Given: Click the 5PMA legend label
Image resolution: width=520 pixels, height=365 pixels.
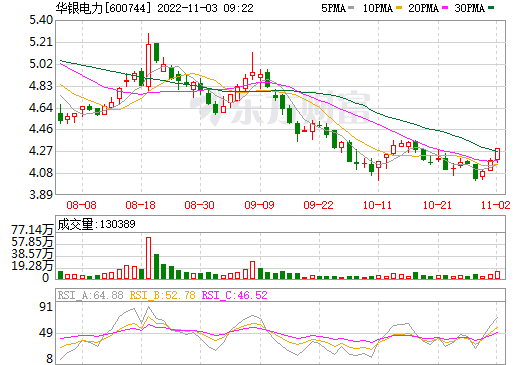Looking at the screenshot, I should point(333,8).
